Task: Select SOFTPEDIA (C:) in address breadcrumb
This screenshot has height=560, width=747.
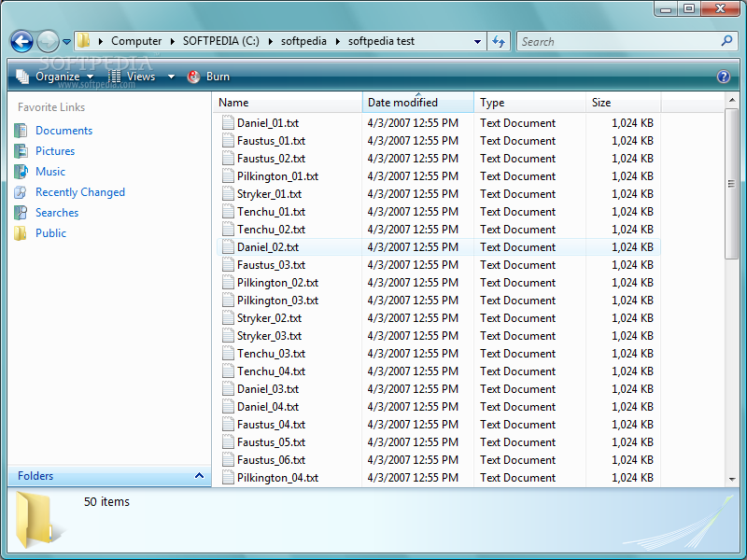Action: [x=221, y=41]
